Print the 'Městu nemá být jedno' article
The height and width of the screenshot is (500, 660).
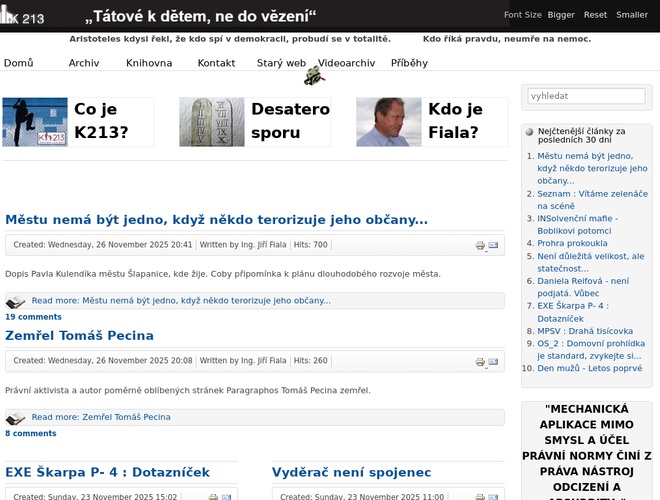[480, 245]
